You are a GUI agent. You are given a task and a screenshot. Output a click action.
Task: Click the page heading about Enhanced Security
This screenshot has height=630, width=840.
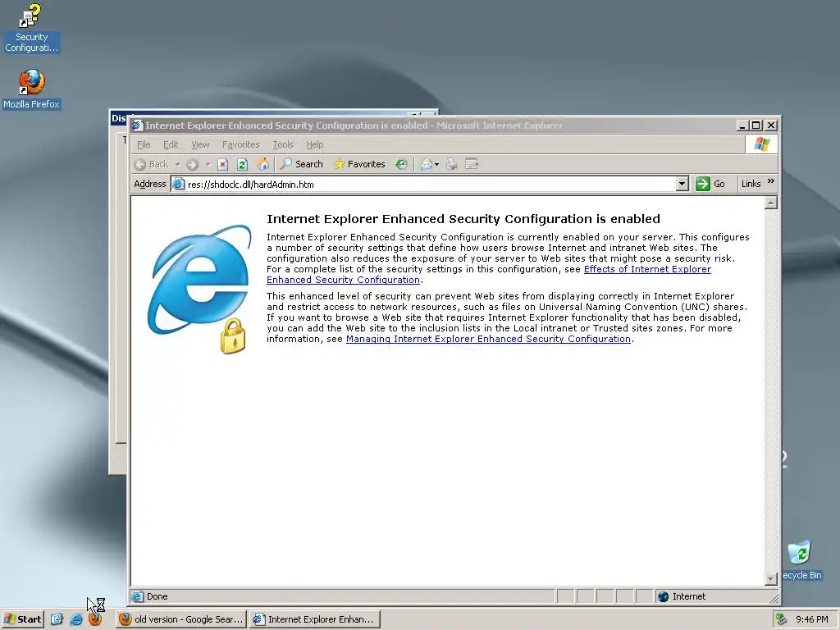coord(463,218)
